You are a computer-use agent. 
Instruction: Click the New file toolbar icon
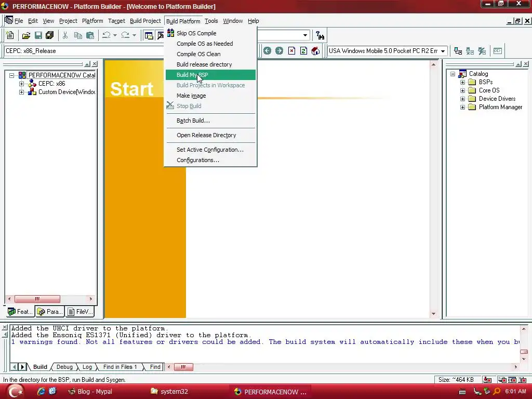coord(10,35)
